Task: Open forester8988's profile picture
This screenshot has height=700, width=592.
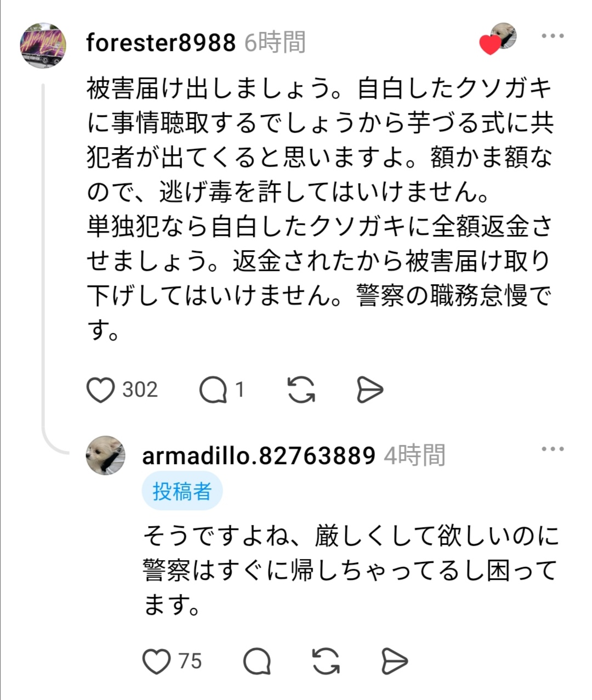Action: point(43,46)
